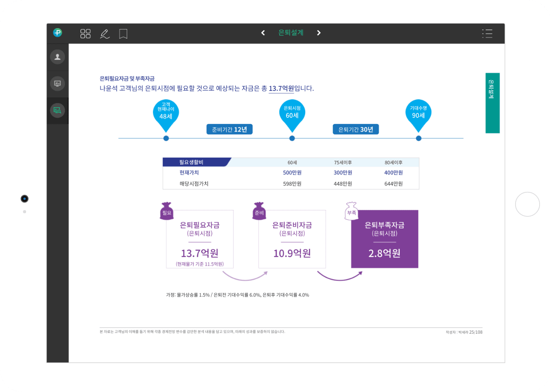Click the 준비 money bag icon
Screen dimensions: 551x392
coord(259,211)
